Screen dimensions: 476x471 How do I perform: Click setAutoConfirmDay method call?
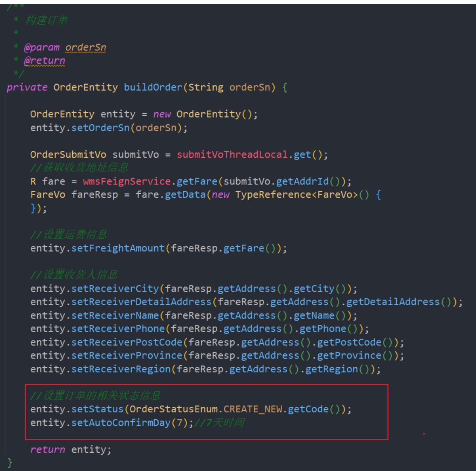[121, 422]
